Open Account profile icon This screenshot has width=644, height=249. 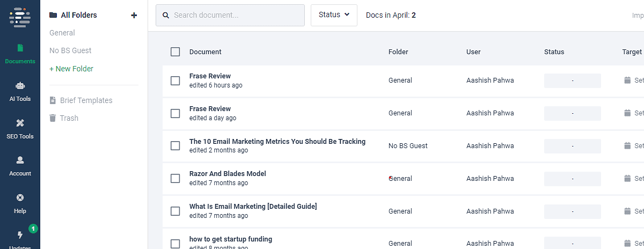coord(20,160)
